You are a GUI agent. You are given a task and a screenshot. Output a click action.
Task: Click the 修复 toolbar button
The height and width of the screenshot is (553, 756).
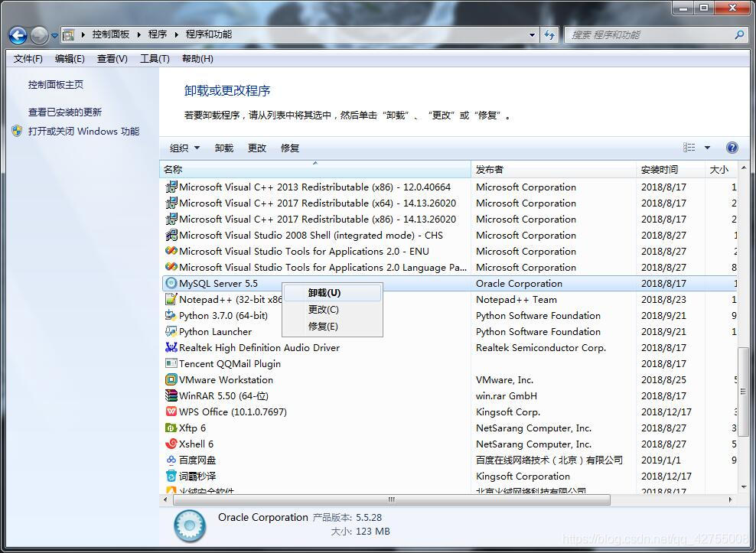290,148
